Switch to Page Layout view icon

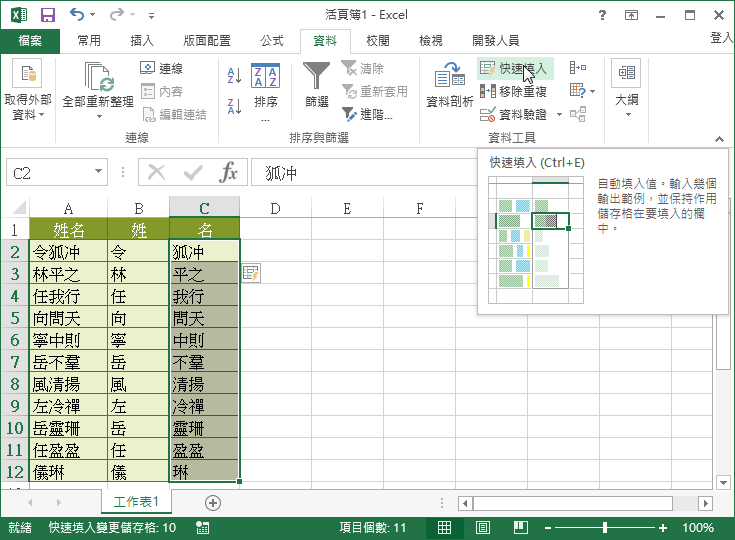click(x=483, y=528)
